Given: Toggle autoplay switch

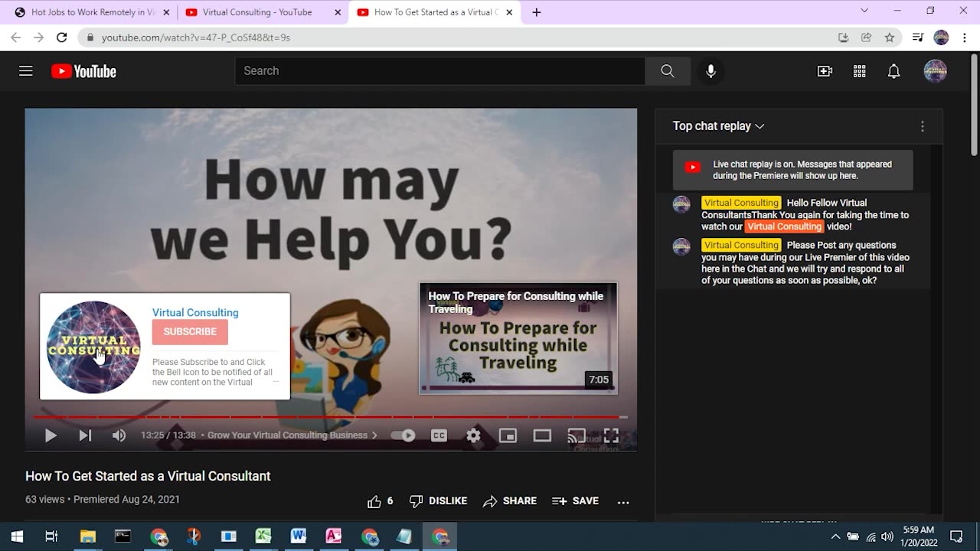Looking at the screenshot, I should click(403, 435).
